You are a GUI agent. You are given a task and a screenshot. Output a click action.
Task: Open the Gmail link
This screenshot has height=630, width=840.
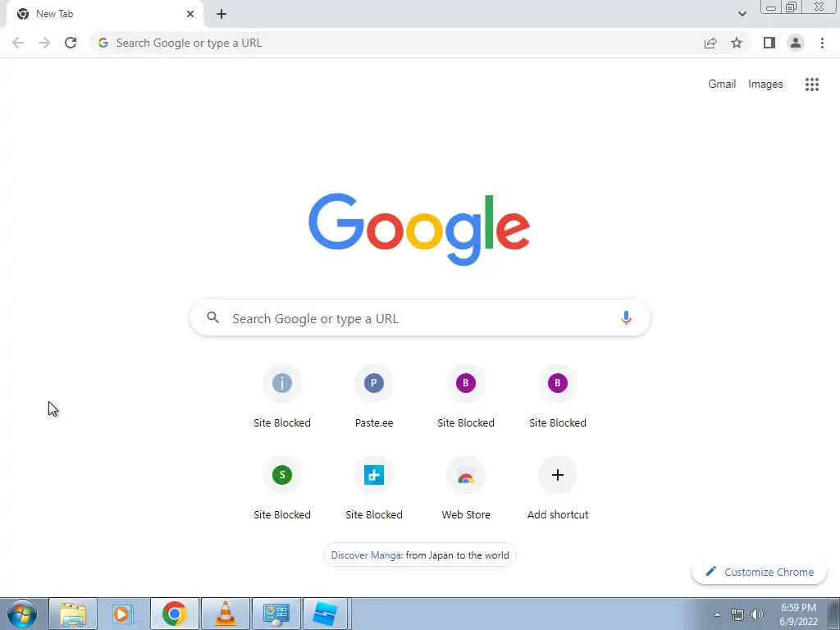722,84
